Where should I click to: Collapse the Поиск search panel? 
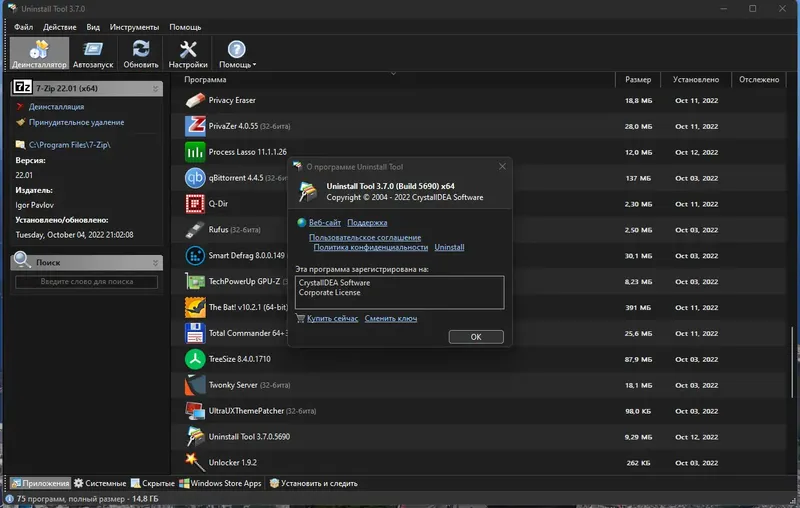point(156,263)
